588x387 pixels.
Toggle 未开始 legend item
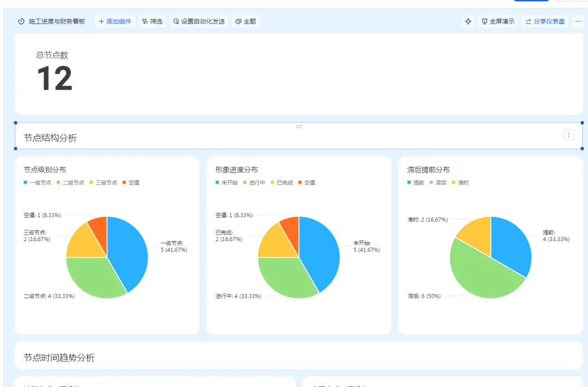coord(226,183)
